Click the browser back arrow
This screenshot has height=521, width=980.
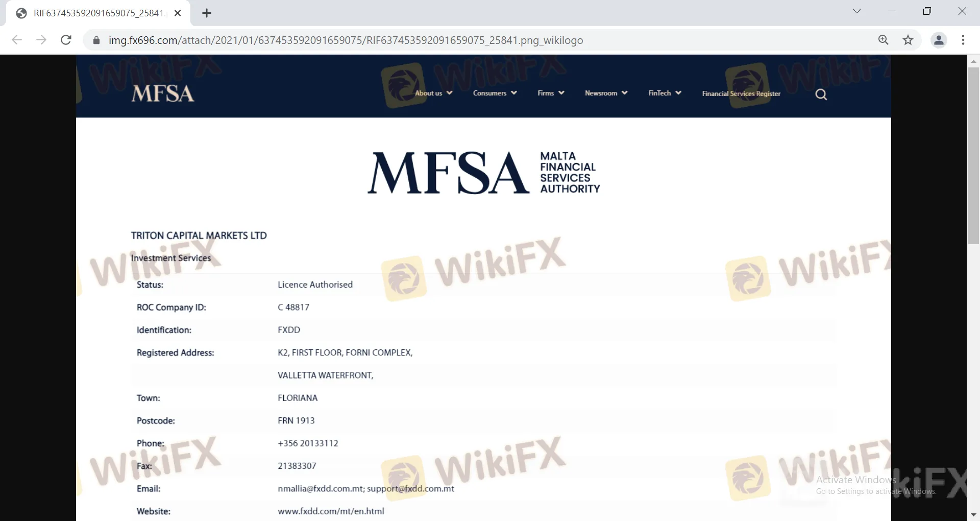click(17, 40)
